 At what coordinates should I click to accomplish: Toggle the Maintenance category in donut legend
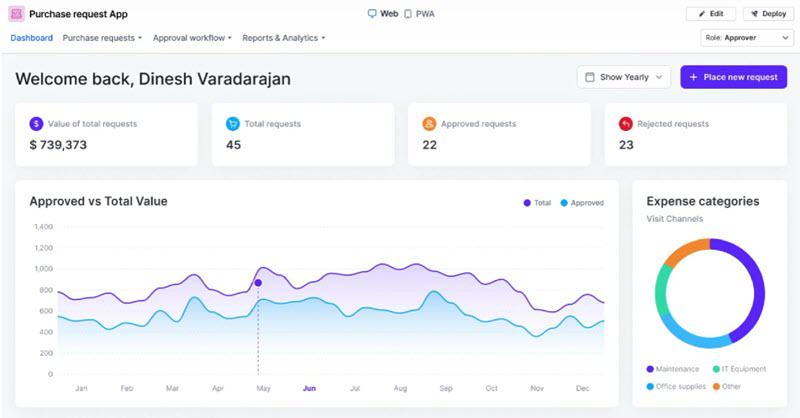tap(672, 369)
